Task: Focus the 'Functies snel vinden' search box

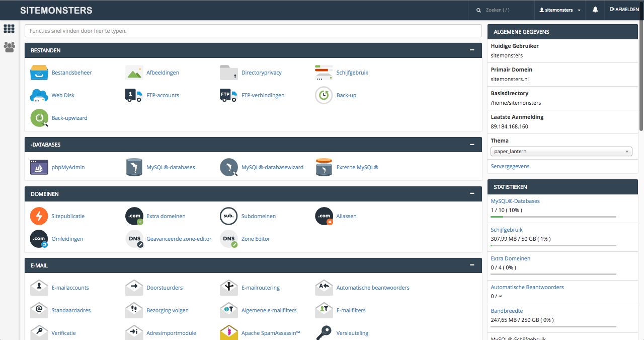Action: pos(253,31)
